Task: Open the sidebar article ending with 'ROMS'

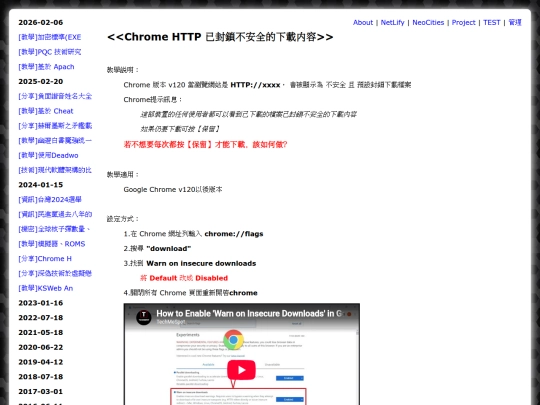Action: click(52, 244)
